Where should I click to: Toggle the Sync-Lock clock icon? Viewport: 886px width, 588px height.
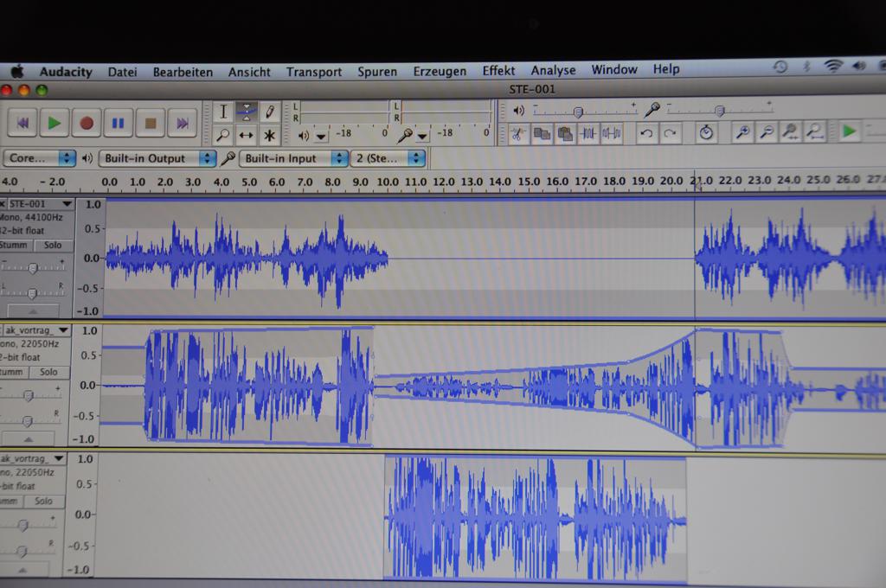(706, 133)
